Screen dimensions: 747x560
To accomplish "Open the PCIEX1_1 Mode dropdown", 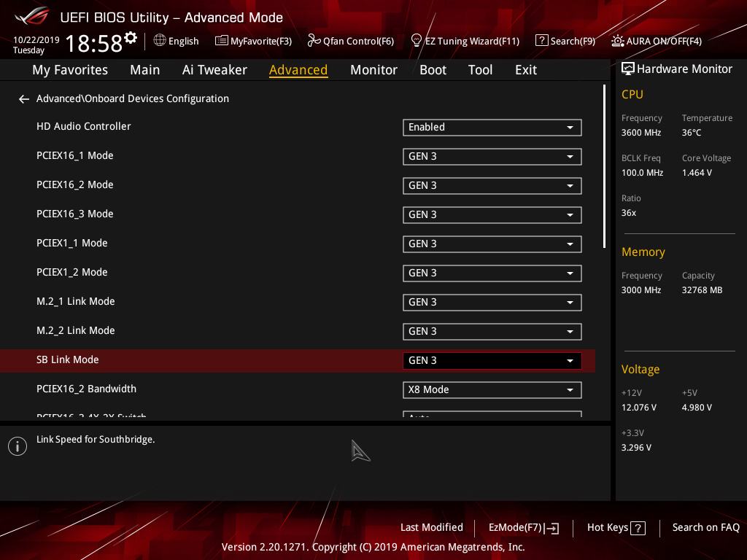I will [x=492, y=244].
